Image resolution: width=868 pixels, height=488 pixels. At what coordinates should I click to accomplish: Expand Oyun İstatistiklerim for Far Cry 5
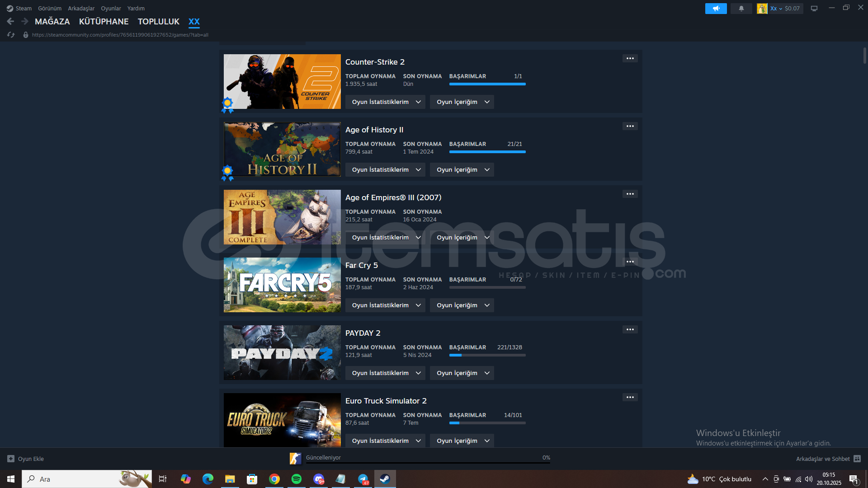point(385,305)
